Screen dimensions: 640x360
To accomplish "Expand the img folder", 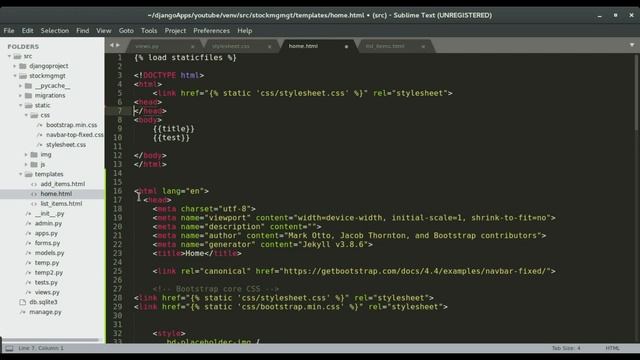I will point(26,155).
